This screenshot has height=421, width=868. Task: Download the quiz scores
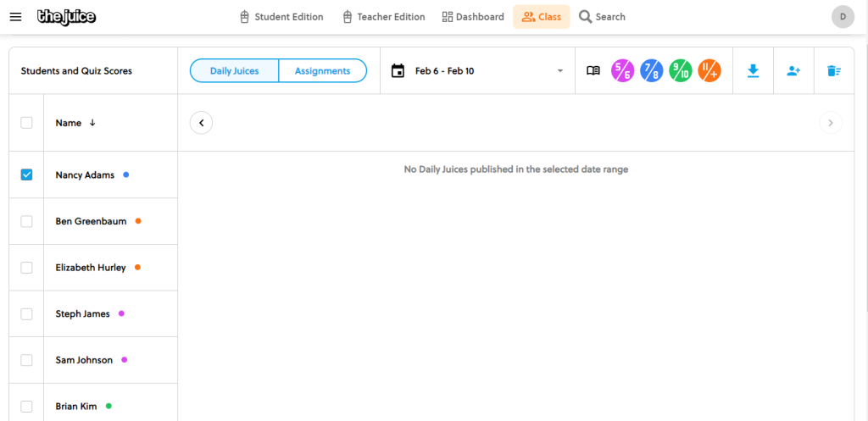click(753, 71)
